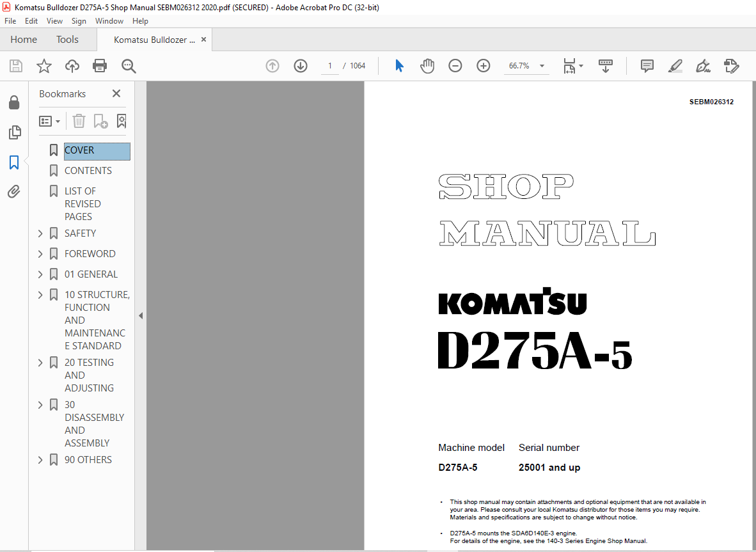Choose the Selection arrow tool

click(399, 66)
